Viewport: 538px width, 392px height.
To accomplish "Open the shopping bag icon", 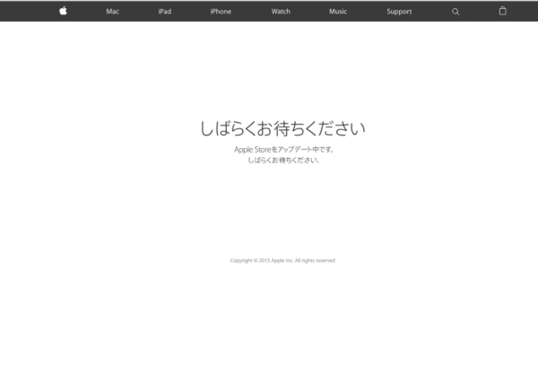I will point(502,11).
